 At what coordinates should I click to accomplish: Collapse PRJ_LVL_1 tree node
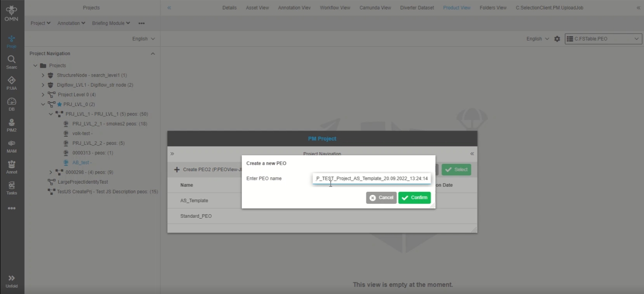click(x=51, y=114)
